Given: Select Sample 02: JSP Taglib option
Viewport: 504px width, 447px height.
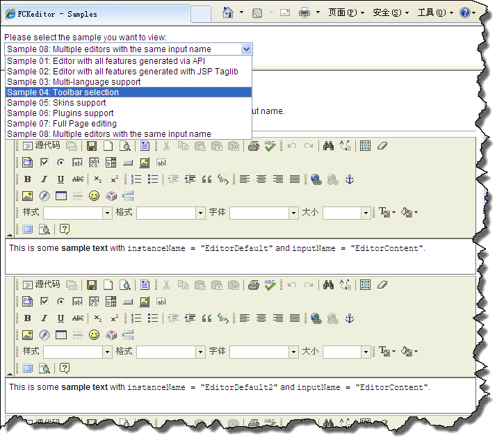Looking at the screenshot, I should pyautogui.click(x=129, y=72).
